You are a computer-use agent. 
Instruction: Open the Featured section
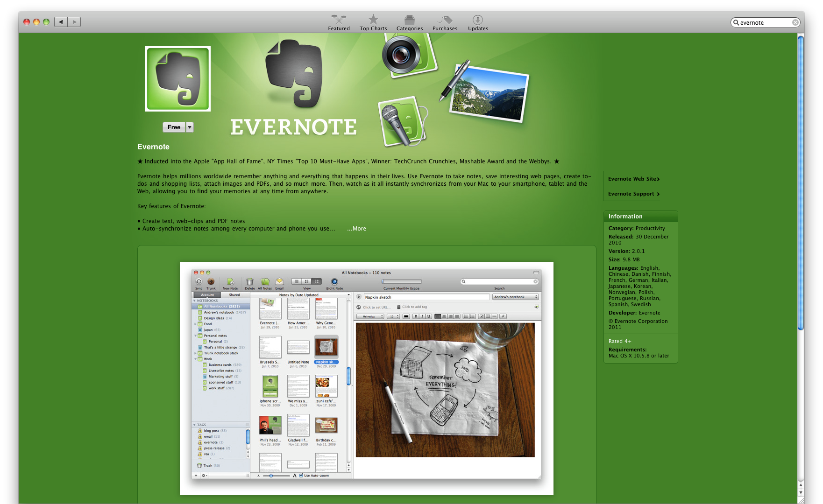(x=339, y=22)
